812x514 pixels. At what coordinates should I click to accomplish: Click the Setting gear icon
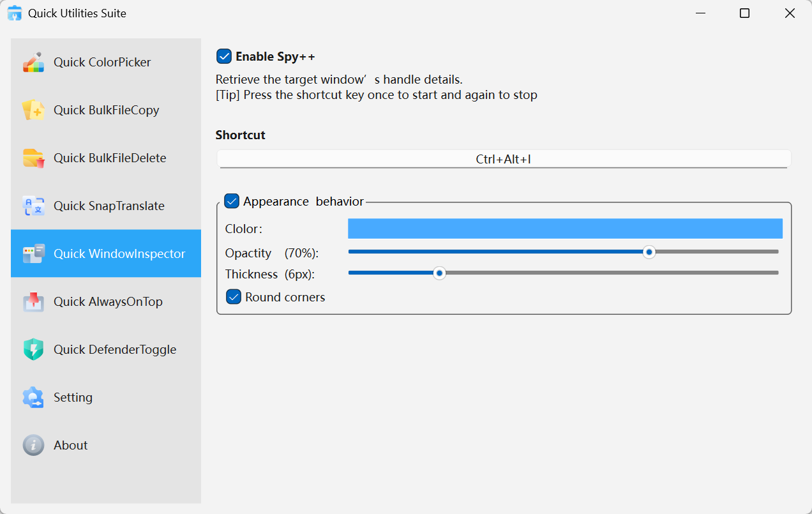pyautogui.click(x=33, y=398)
